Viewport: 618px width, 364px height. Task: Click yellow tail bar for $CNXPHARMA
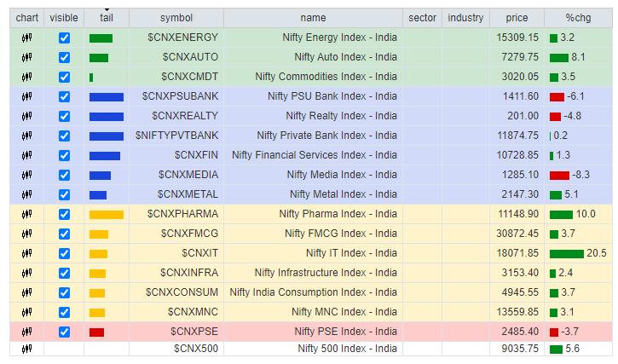click(x=106, y=214)
